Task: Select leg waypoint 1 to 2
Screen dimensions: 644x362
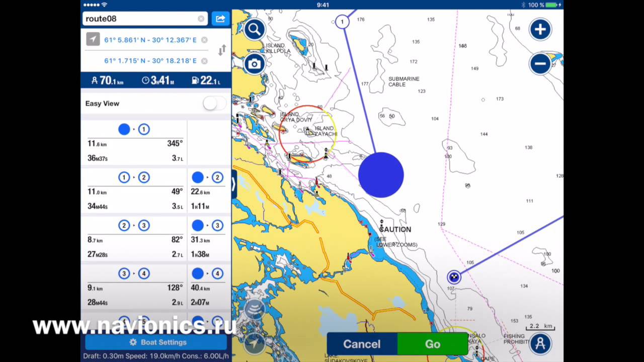Action: 134,191
